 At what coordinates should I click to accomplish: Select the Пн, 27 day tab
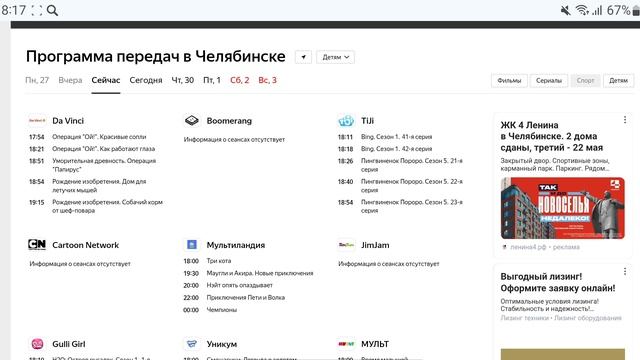[x=37, y=80]
